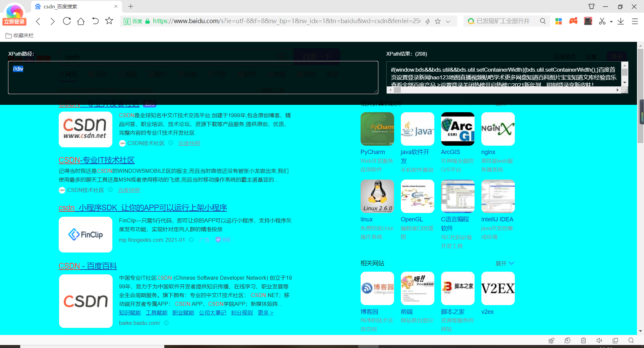Click the lightning speed mode icon in address bar
The height and width of the screenshot is (348, 644).
click(428, 21)
